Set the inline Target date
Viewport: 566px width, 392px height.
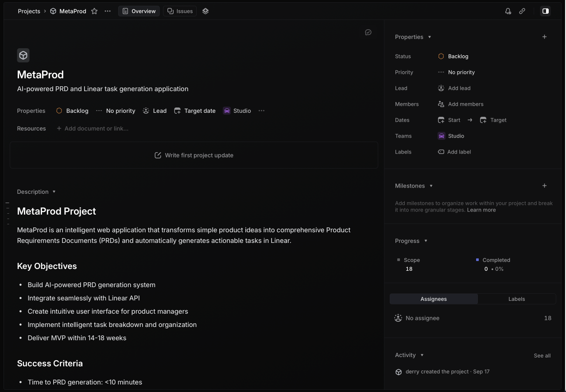(x=195, y=111)
